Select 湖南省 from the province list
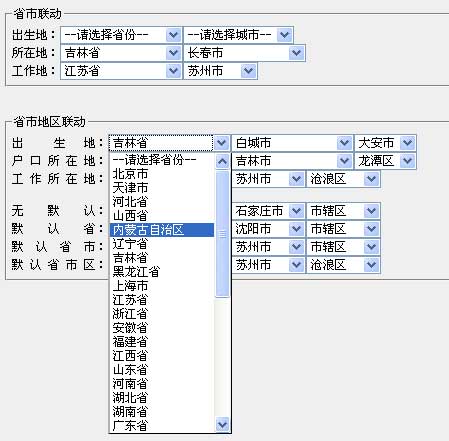449x441 pixels. pos(162,412)
